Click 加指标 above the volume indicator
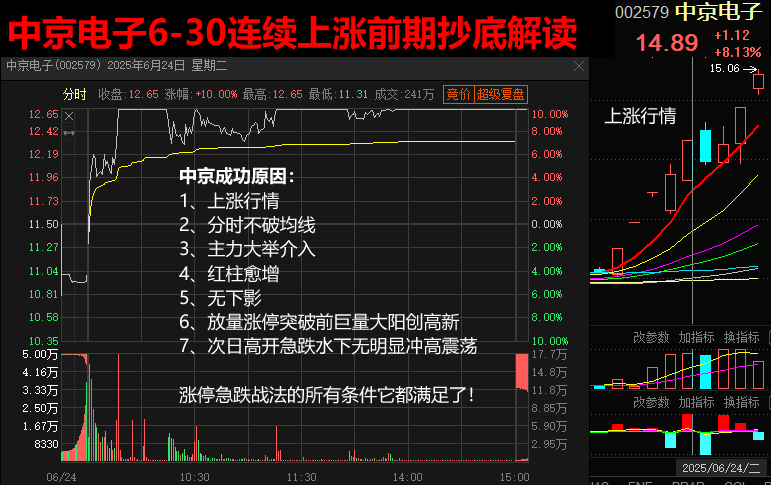Screen dimensions: 771x485 [x=696, y=337]
